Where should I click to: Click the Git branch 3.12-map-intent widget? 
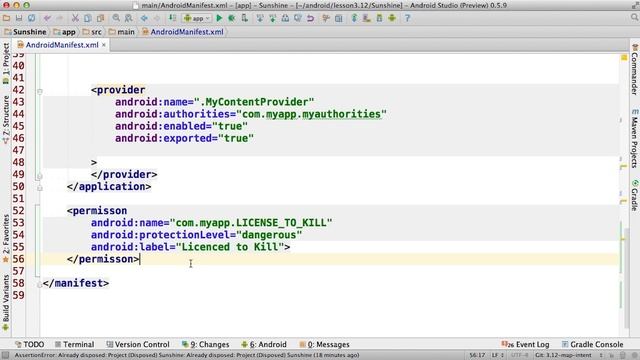point(563,355)
